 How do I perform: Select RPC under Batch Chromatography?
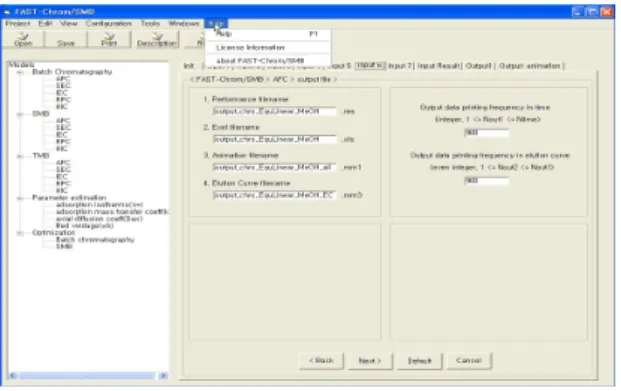63,99
